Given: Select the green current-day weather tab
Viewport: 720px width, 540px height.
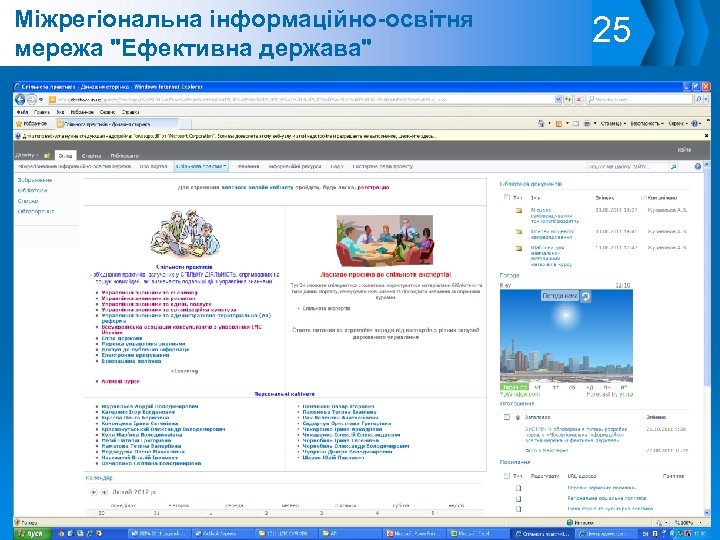Looking at the screenshot, I should pos(514,387).
